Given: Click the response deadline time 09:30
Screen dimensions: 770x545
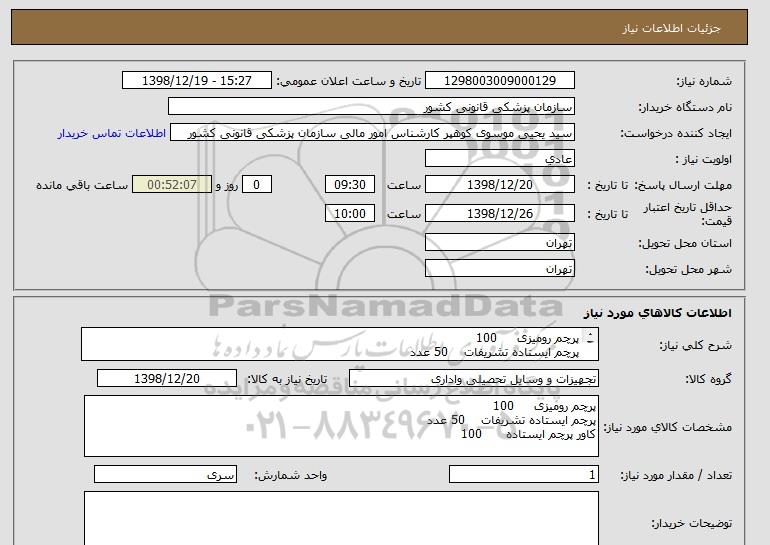Looking at the screenshot, I should 350,185.
